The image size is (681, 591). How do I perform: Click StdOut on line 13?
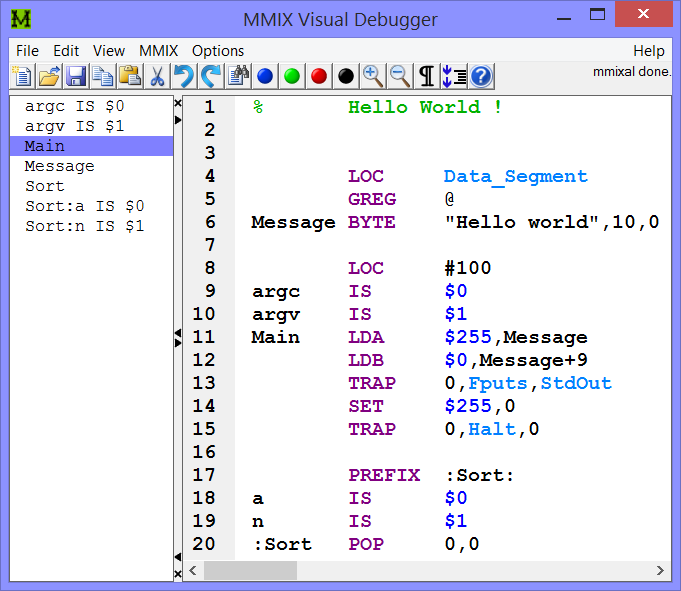pyautogui.click(x=576, y=383)
